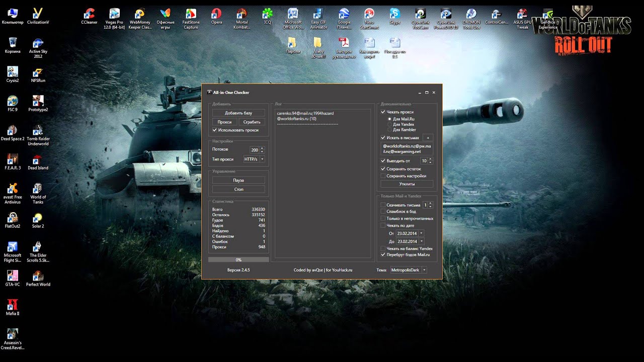Select the Perfect World icon
This screenshot has width=644, height=362.
[38, 278]
